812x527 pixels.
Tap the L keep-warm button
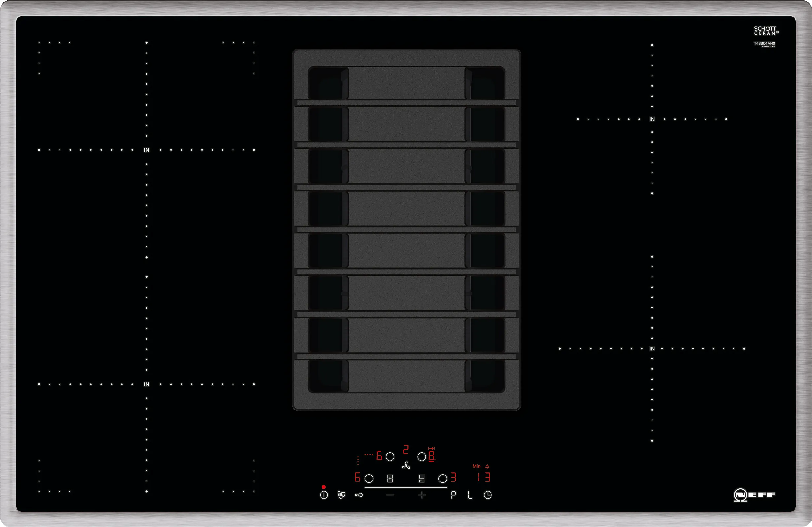tap(470, 495)
